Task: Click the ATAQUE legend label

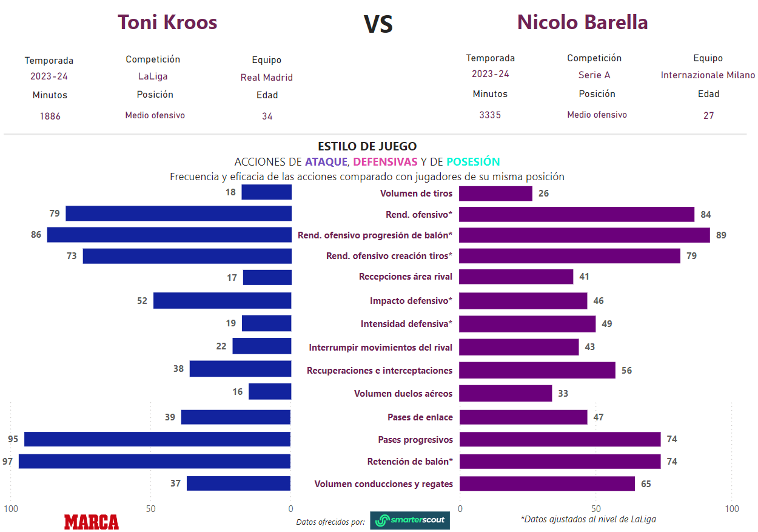Action: (326, 162)
